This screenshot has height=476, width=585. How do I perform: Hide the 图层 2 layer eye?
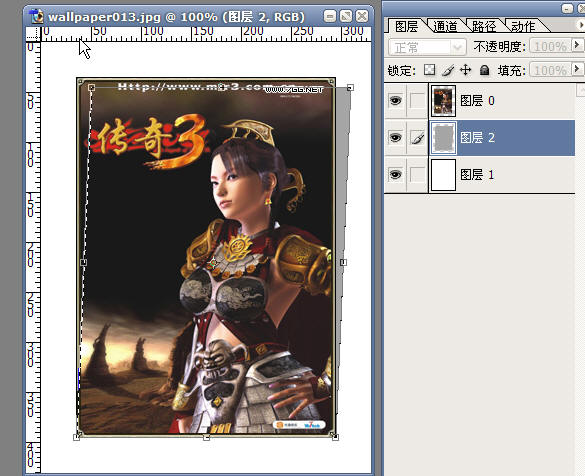coord(395,137)
